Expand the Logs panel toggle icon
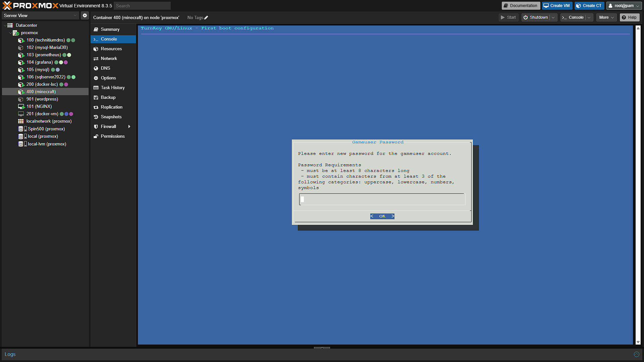 pos(636,355)
